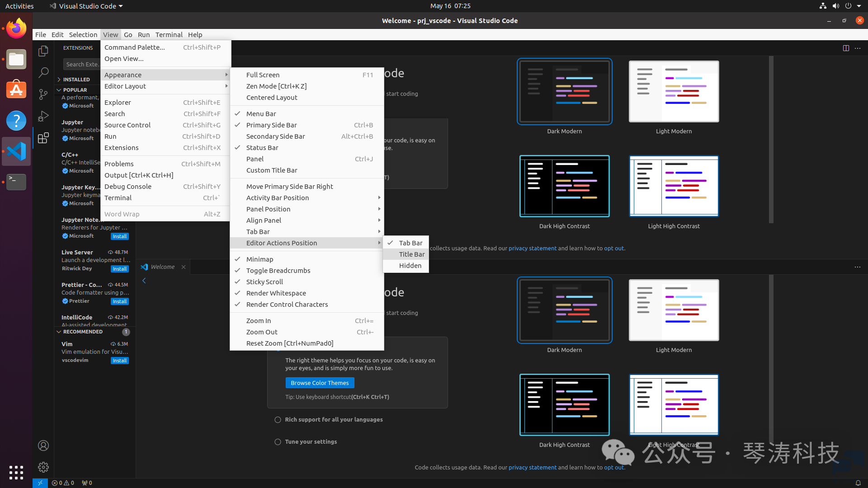Open the Source Control branch icon in activity bar
Image resolution: width=868 pixels, height=488 pixels.
point(43,94)
